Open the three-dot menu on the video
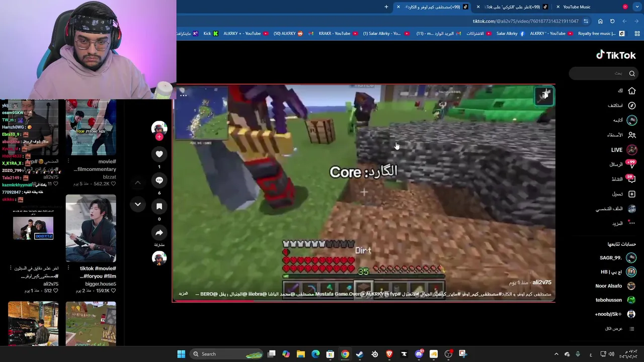Screen dimensions: 644x362 tap(183, 95)
